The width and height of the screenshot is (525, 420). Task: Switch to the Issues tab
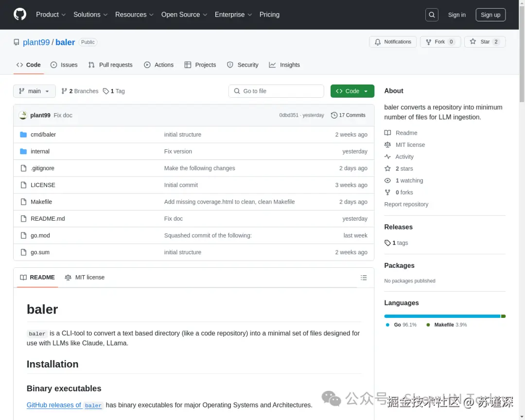(64, 65)
